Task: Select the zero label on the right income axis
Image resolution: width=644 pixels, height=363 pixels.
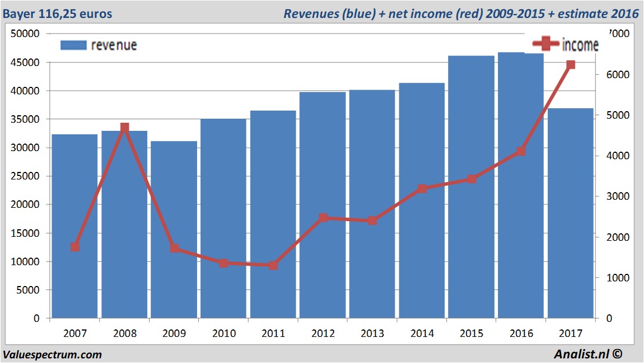Action: pyautogui.click(x=609, y=318)
